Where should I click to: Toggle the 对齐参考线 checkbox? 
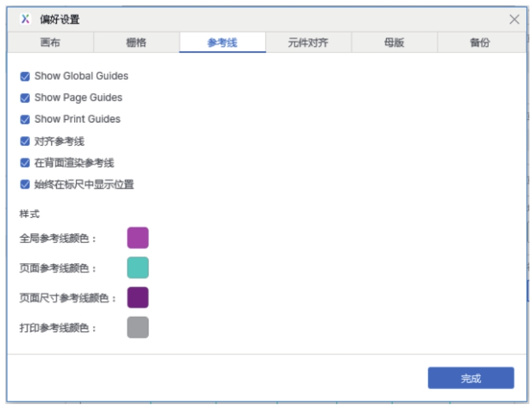(x=25, y=141)
